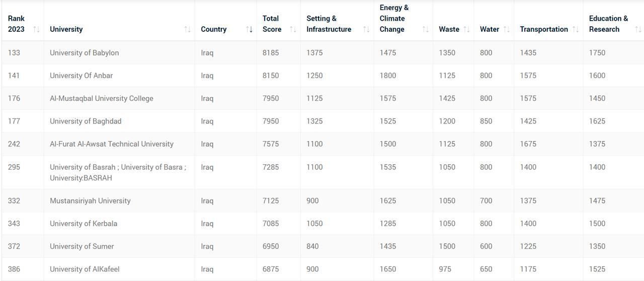This screenshot has width=644, height=281.
Task: Click Setting & Infrastructure sort arrows
Action: tap(366, 29)
